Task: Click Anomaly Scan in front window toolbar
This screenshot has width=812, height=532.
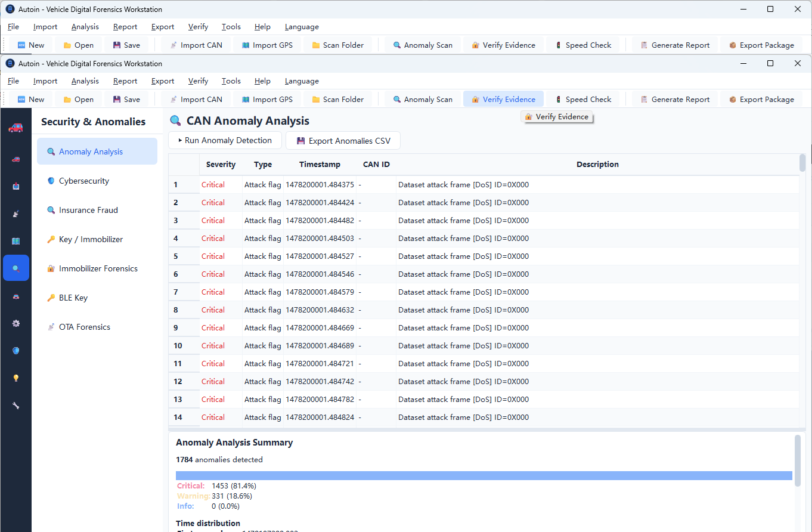Action: point(423,99)
